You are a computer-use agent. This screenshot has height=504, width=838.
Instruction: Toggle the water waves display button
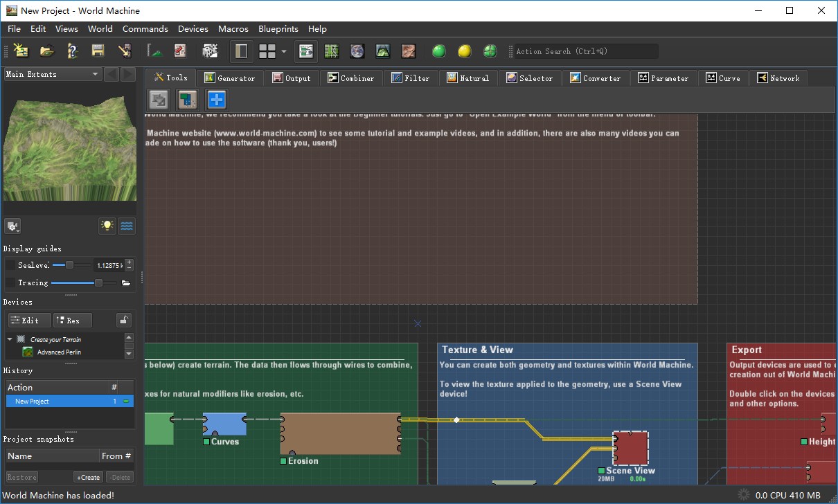click(x=127, y=226)
